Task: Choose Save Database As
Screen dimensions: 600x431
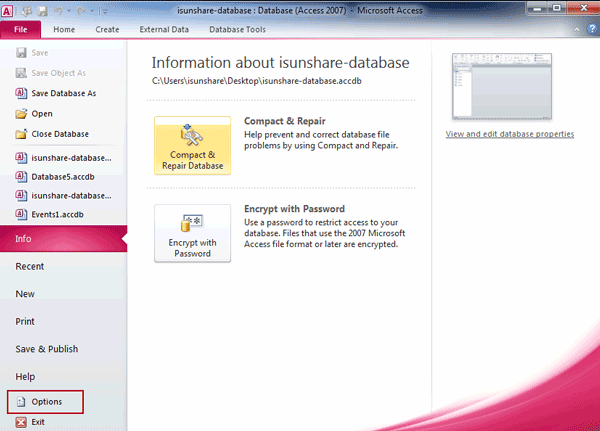Action: pyautogui.click(x=56, y=93)
